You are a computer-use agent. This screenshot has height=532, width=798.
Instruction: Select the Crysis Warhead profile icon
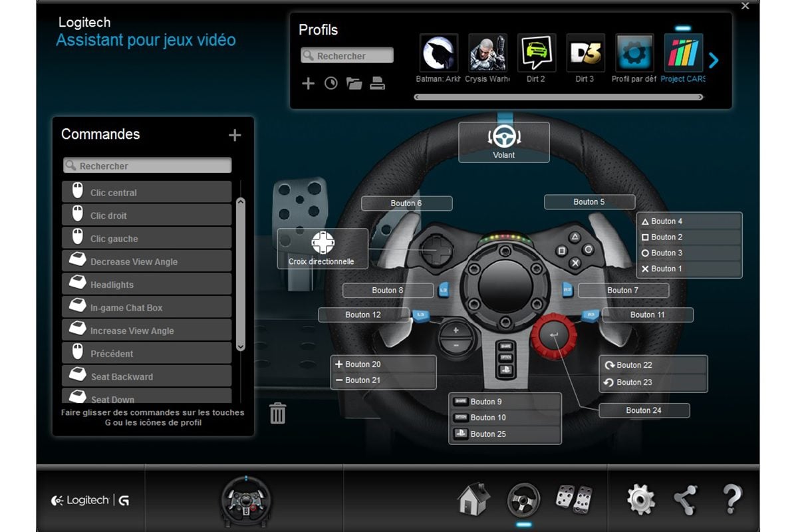488,53
